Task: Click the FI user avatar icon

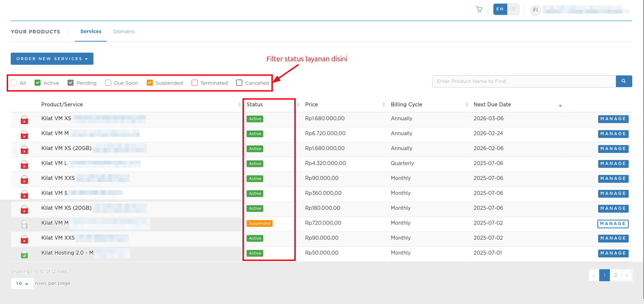Action: [x=535, y=10]
